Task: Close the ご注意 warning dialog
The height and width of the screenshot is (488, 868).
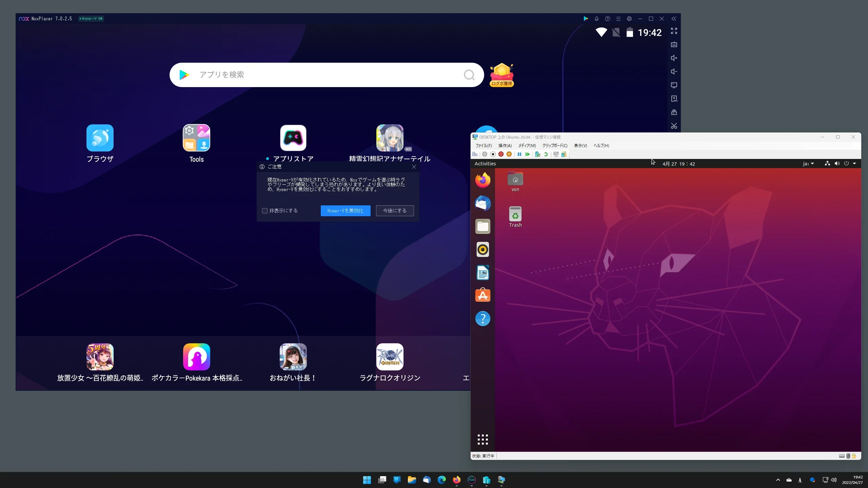Action: (x=414, y=167)
